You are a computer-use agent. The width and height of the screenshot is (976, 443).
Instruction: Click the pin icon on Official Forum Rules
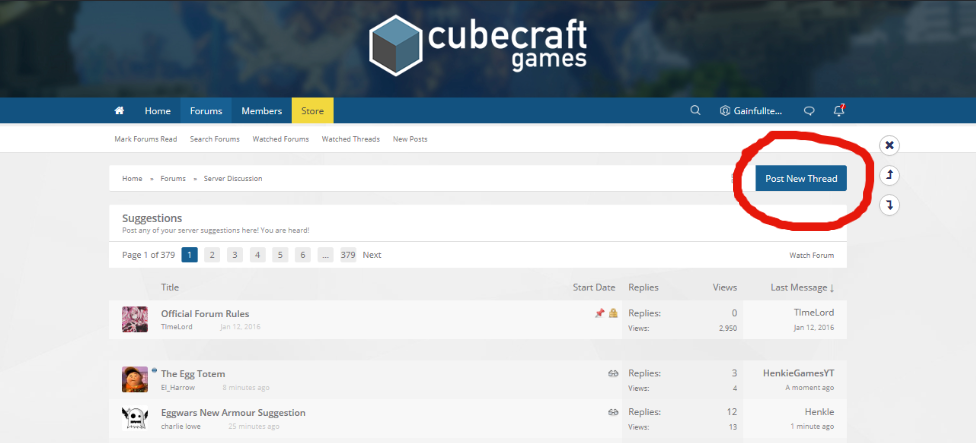tap(599, 313)
